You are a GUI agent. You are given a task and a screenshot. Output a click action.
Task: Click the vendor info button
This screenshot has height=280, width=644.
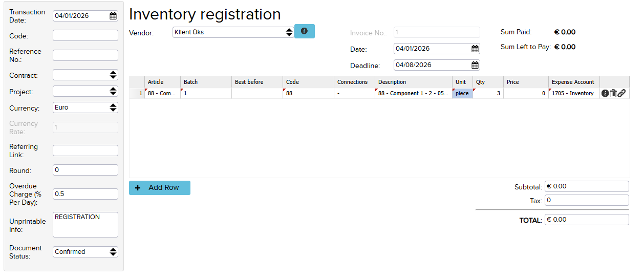click(x=304, y=31)
